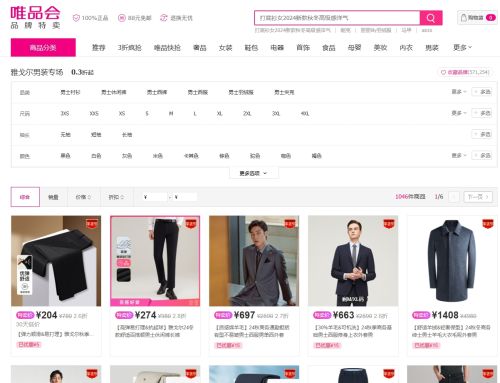500x383 pixels.
Task: Filter by size 3XL
Action: point(276,114)
